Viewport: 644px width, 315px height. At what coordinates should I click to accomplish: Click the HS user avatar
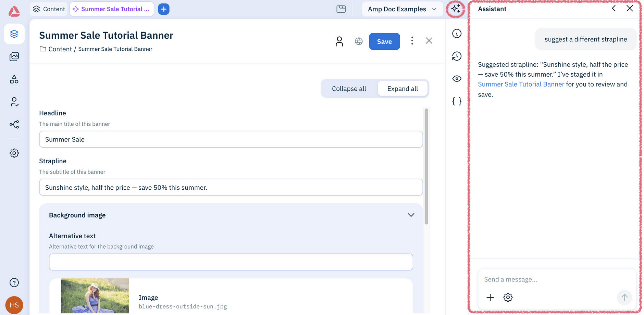click(x=14, y=305)
